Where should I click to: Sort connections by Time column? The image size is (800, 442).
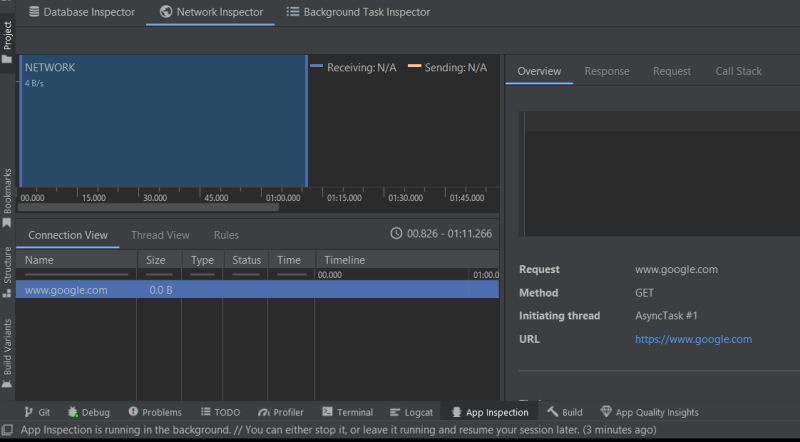pyautogui.click(x=291, y=260)
